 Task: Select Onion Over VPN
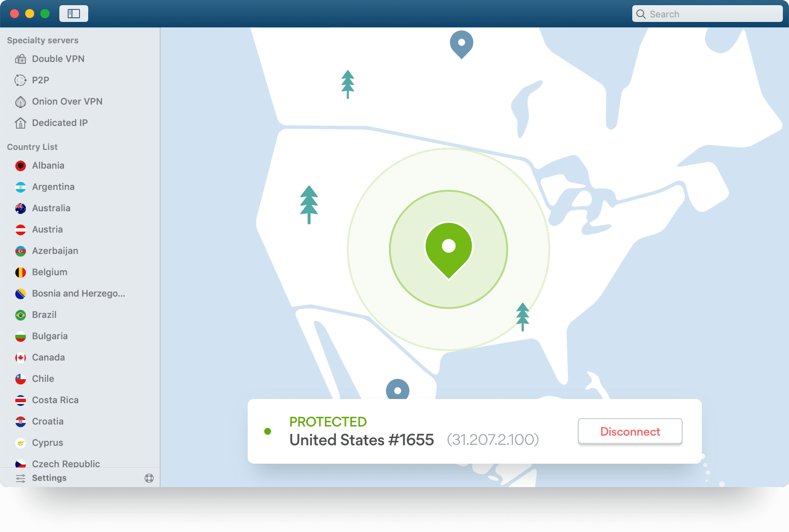point(67,101)
